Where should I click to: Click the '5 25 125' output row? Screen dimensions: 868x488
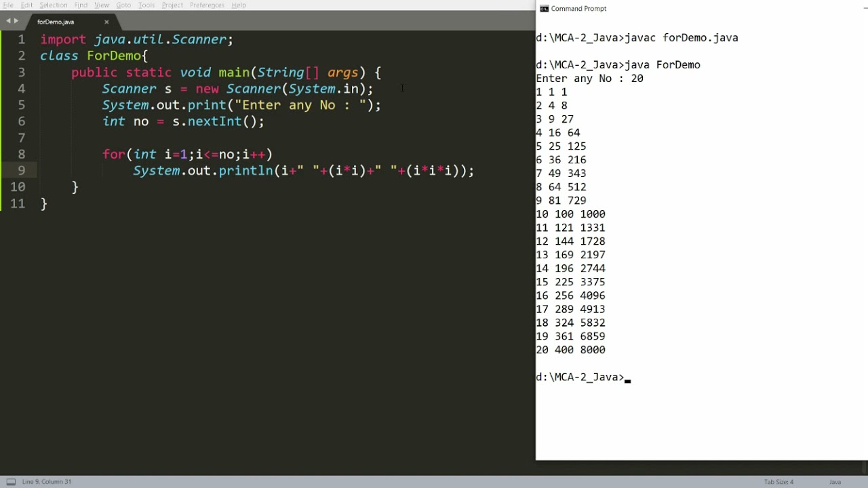coord(561,146)
